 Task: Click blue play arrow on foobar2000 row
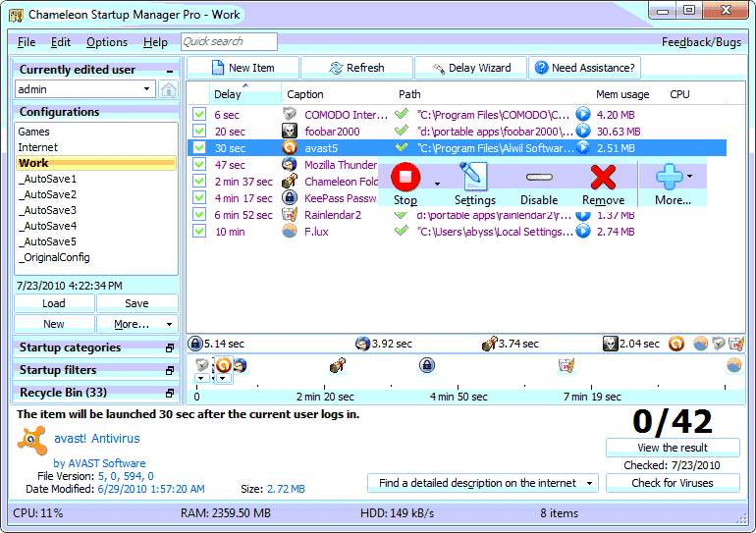(x=583, y=132)
